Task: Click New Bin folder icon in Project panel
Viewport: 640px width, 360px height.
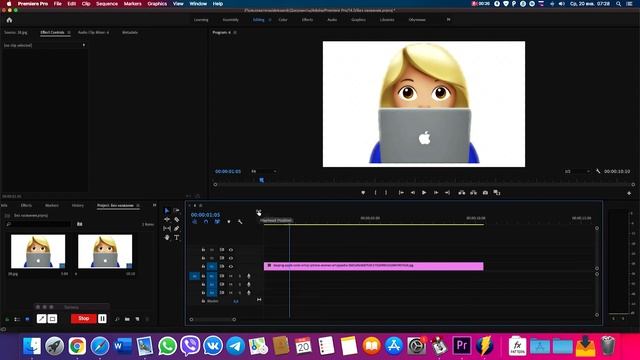Action: click(127, 319)
